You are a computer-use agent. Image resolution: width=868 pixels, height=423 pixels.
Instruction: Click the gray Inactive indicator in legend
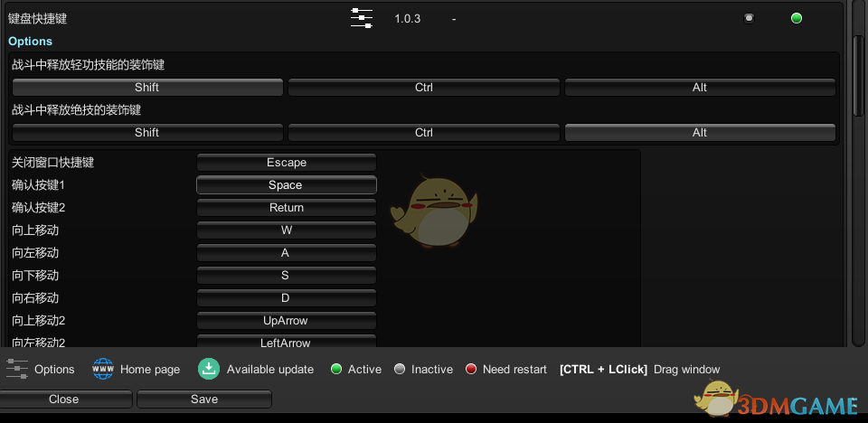[400, 369]
